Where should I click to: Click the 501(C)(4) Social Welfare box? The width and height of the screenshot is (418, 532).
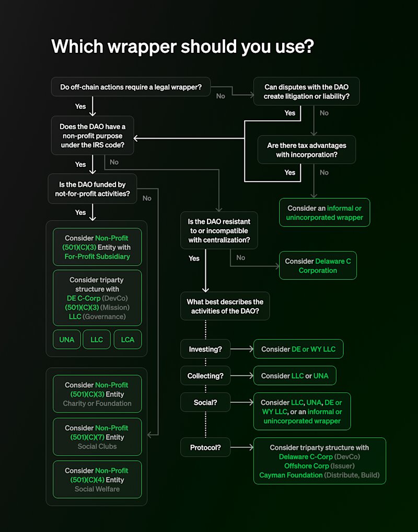pyautogui.click(x=97, y=479)
